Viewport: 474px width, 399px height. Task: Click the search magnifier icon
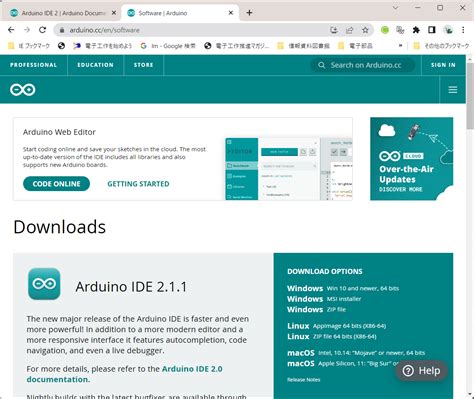(x=321, y=65)
